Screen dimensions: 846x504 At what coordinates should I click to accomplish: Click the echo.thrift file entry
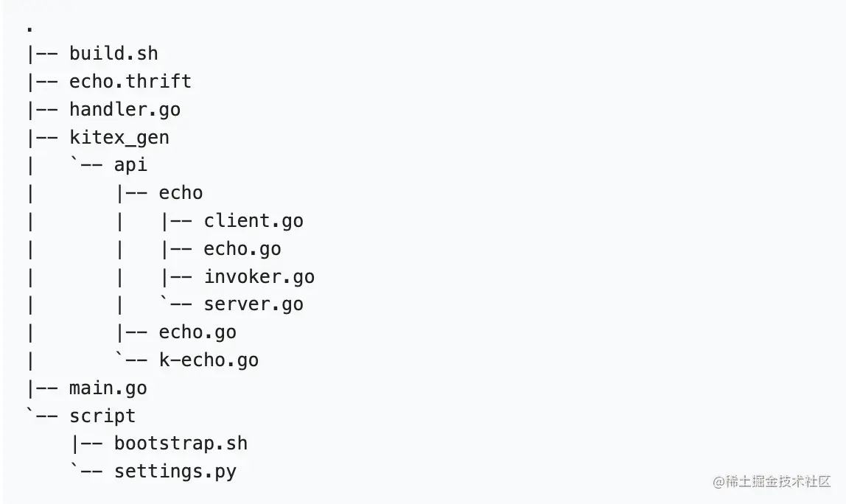130,81
